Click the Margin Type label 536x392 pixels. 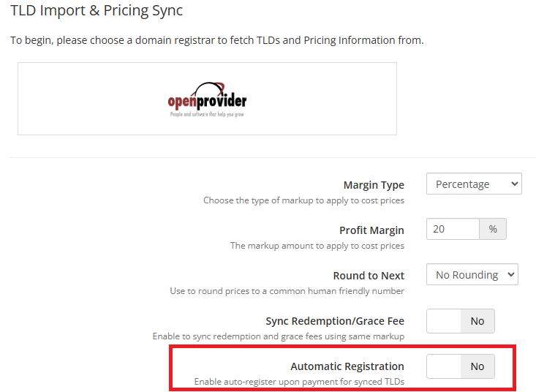(374, 185)
